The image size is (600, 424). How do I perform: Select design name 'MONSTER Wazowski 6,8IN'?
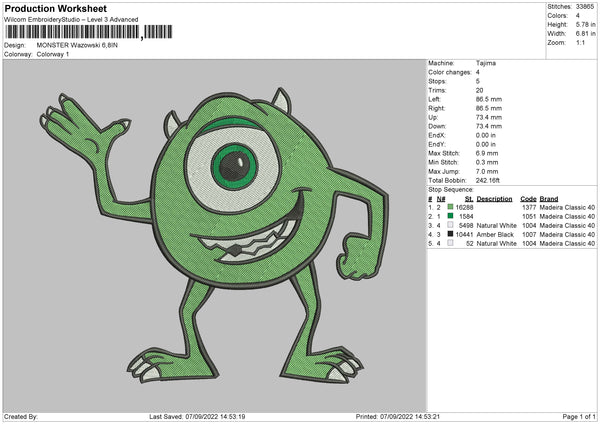77,45
